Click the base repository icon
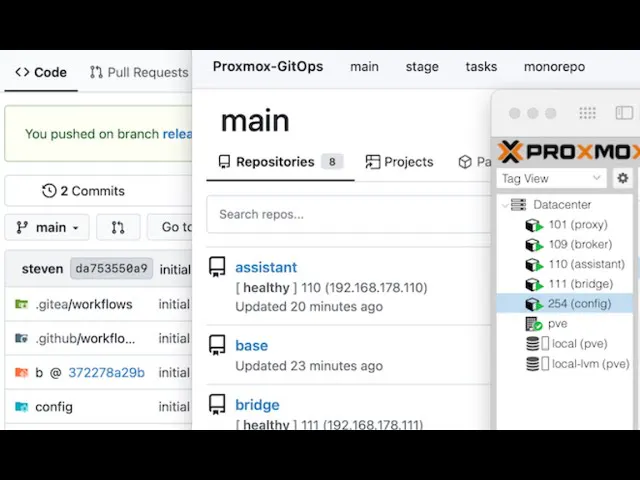This screenshot has height=480, width=640. tap(217, 345)
